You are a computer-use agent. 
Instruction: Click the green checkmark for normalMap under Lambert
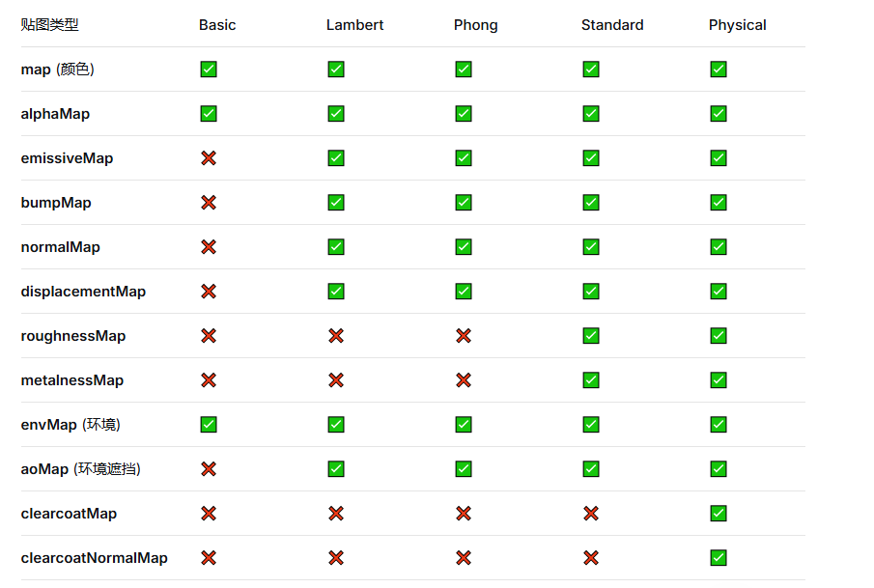336,247
